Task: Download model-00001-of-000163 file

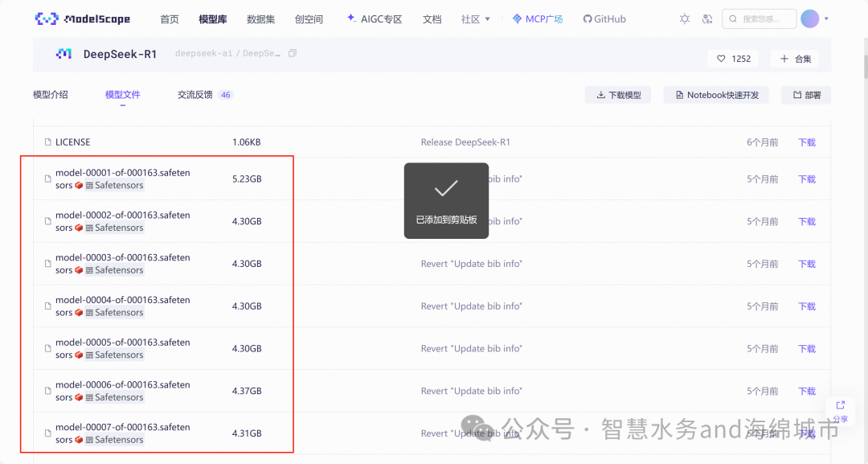Action: pyautogui.click(x=807, y=179)
